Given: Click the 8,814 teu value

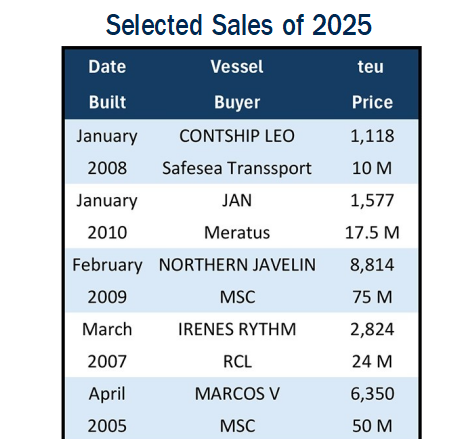Looking at the screenshot, I should 372,265.
